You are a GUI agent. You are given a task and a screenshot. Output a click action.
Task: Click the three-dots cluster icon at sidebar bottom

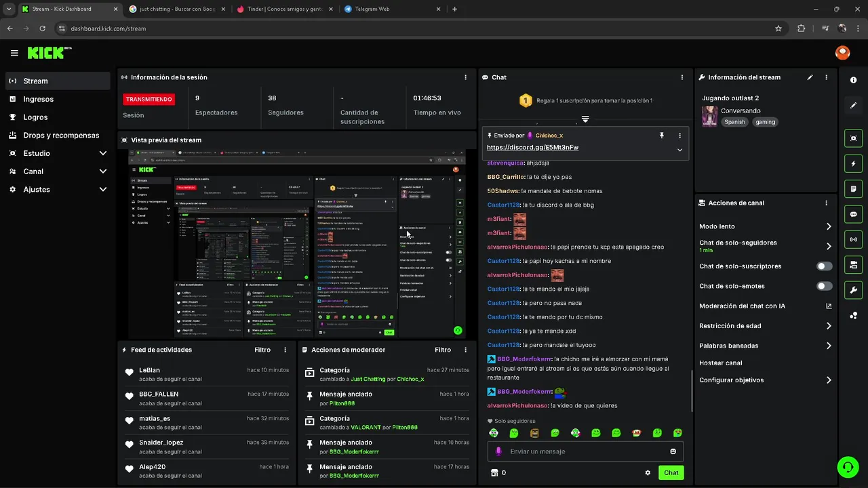click(853, 315)
